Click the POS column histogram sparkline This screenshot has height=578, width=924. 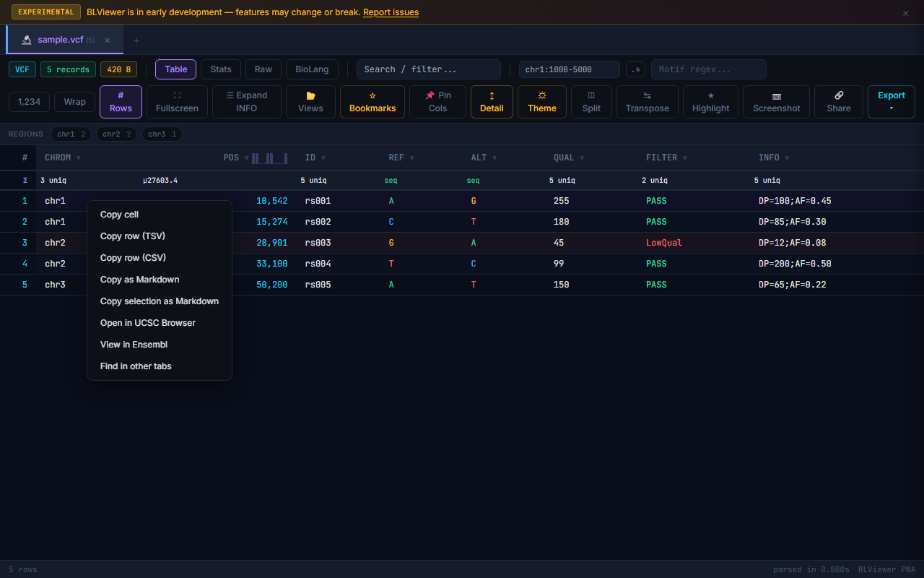click(269, 158)
